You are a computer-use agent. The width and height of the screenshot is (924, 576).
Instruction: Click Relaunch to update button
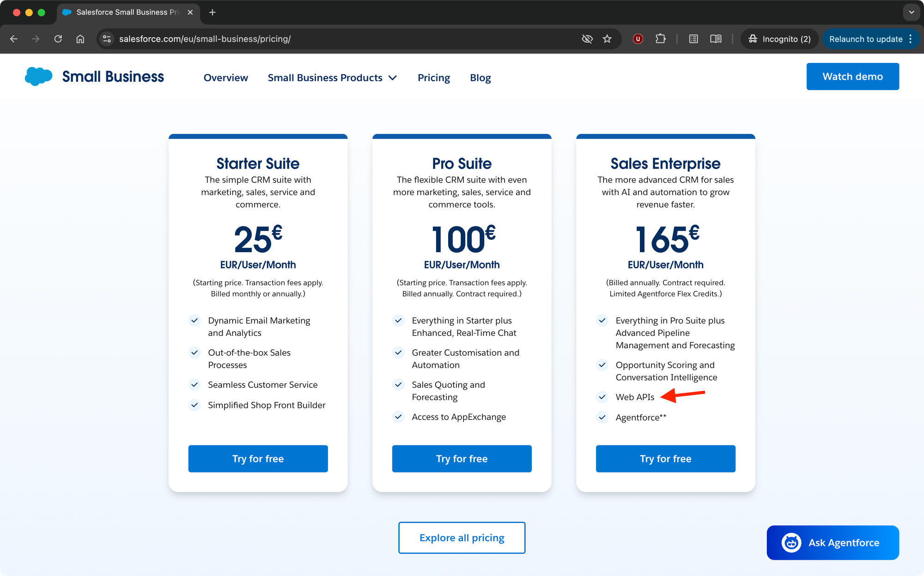point(865,39)
